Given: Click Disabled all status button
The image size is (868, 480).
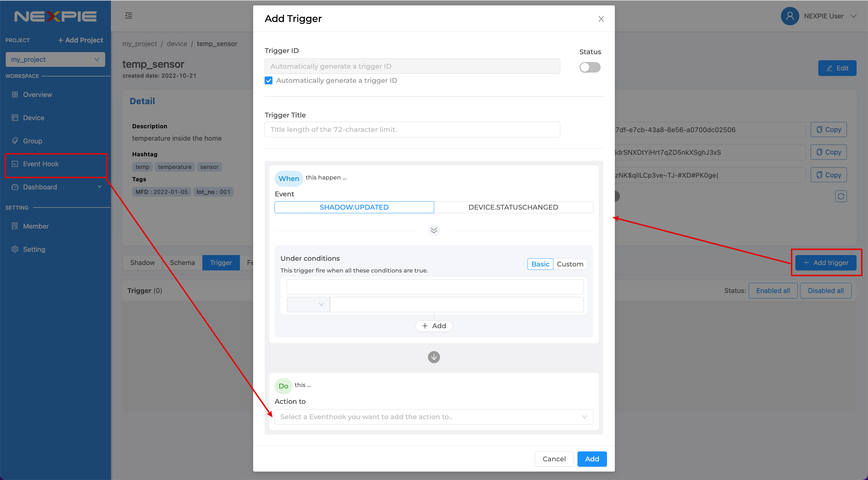Looking at the screenshot, I should (826, 291).
